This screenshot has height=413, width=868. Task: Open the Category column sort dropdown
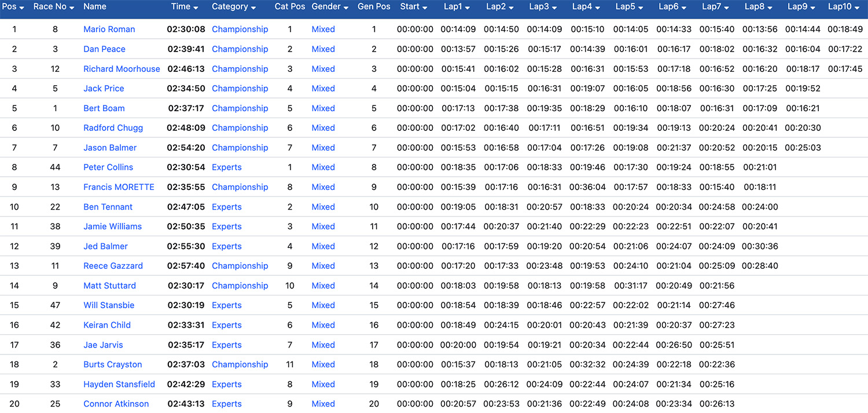tap(254, 7)
